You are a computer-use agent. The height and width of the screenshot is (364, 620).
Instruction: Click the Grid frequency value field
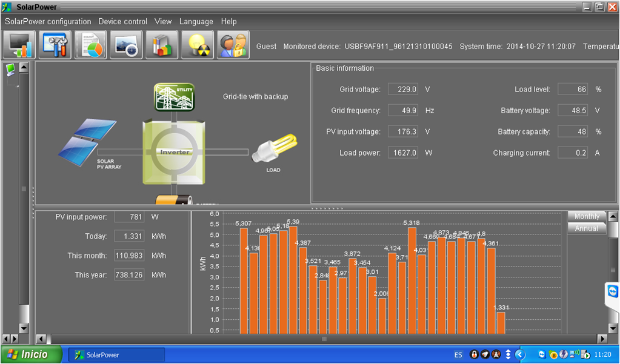(x=403, y=110)
